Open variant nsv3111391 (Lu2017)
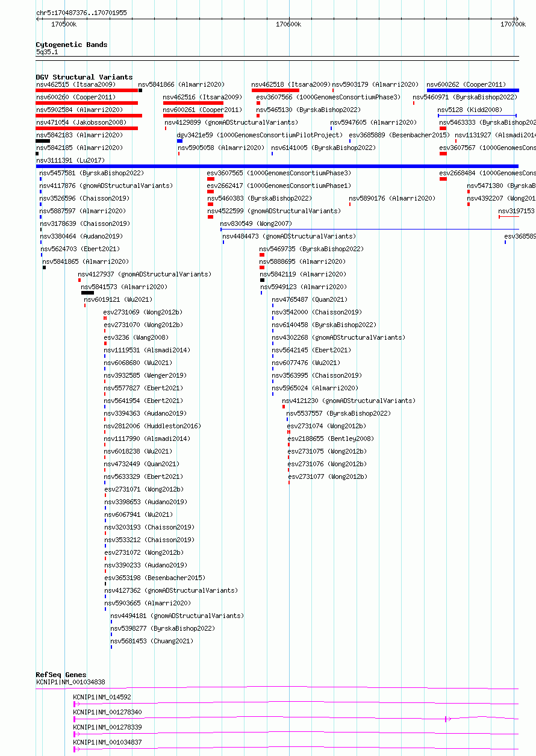The width and height of the screenshot is (536, 756). point(70,160)
